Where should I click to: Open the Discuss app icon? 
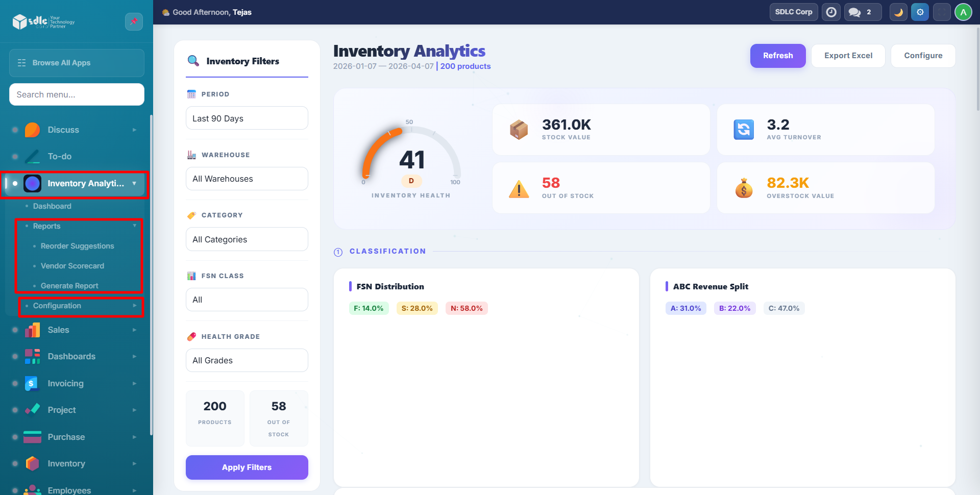32,130
